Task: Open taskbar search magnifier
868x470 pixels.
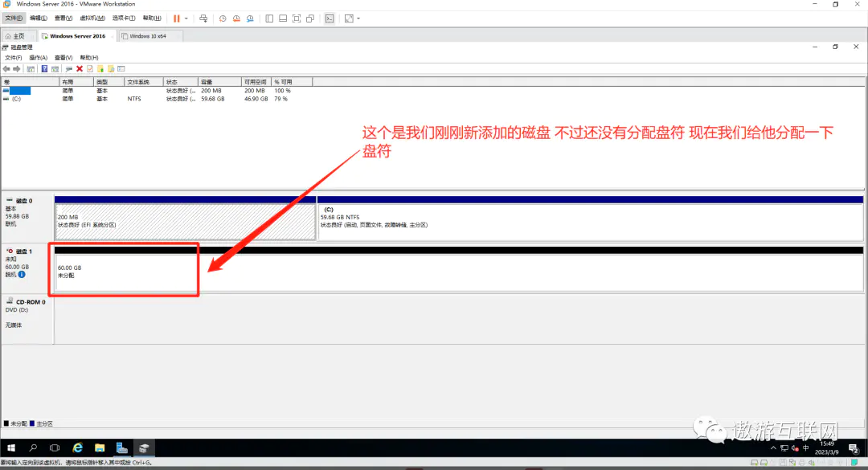Action: (33, 448)
